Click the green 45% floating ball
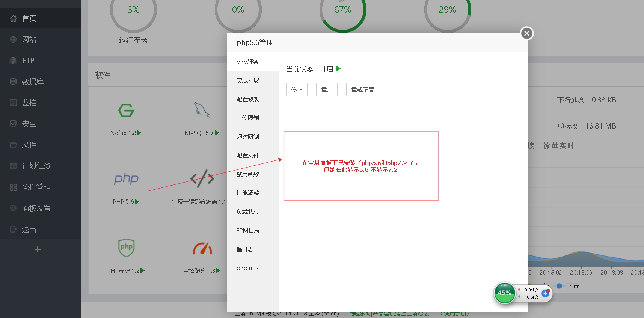This screenshot has width=644, height=318. 505,293
